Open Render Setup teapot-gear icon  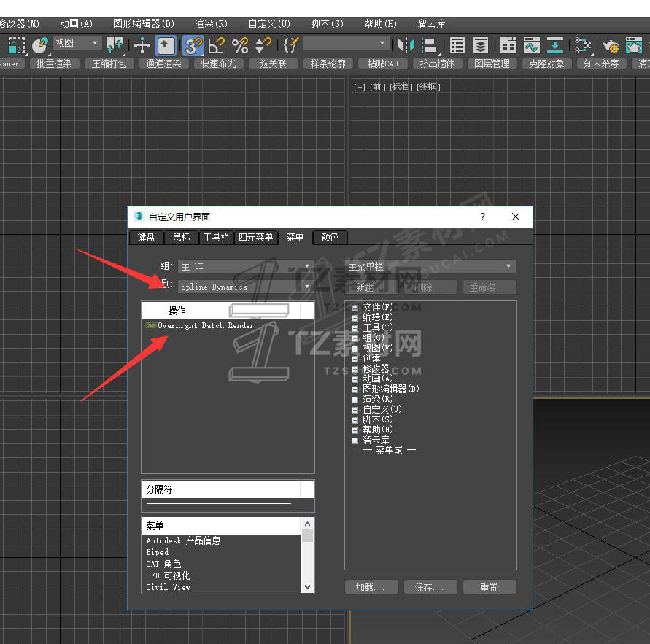point(610,45)
